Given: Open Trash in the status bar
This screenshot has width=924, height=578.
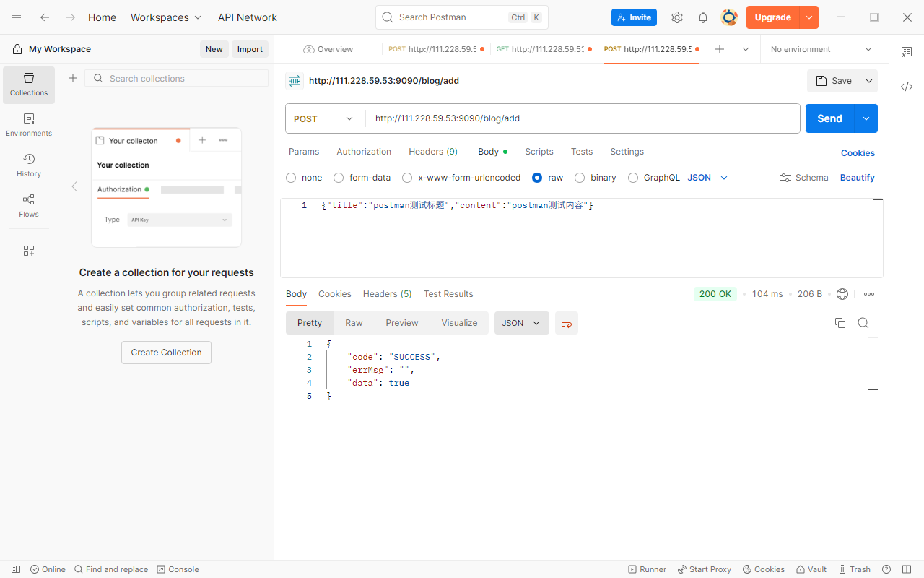Looking at the screenshot, I should pyautogui.click(x=855, y=569).
